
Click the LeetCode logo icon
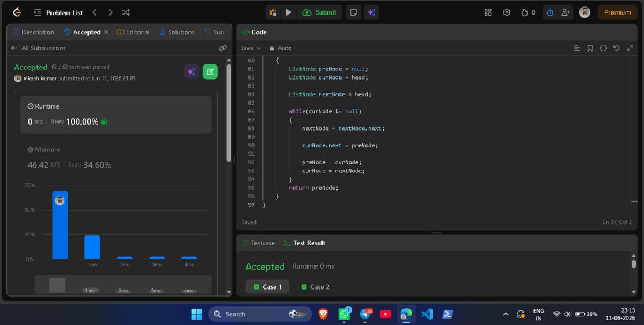(x=17, y=12)
